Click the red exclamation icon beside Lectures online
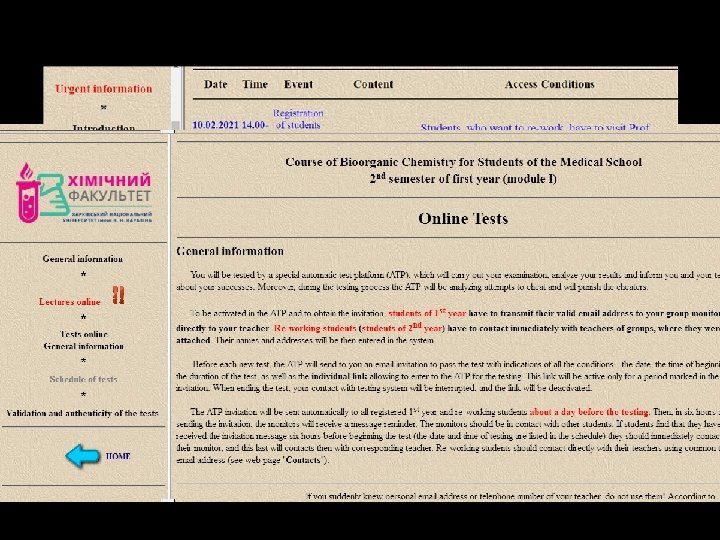This screenshot has height=540, width=720. click(x=118, y=295)
